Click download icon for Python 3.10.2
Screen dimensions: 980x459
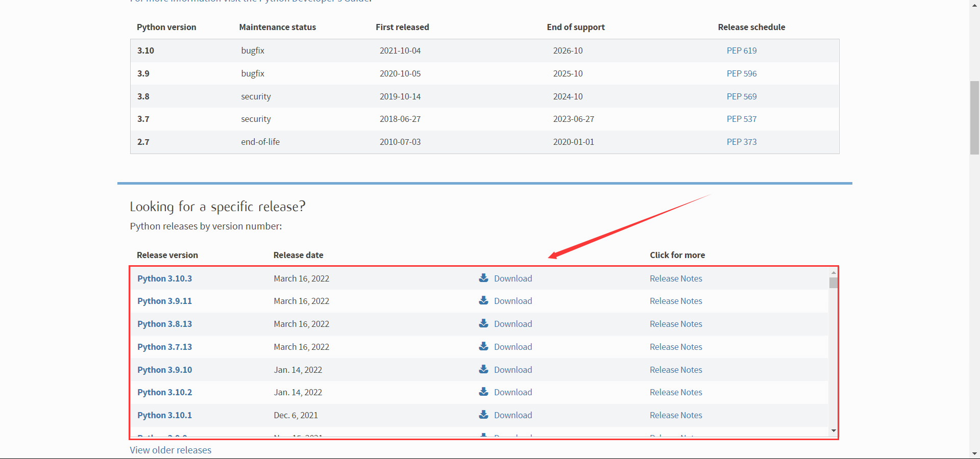coord(483,392)
